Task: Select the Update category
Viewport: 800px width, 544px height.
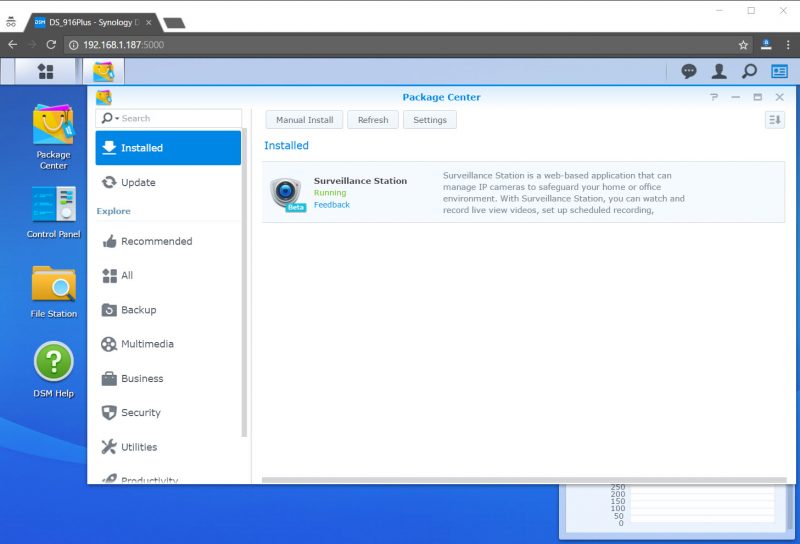Action: pos(168,182)
